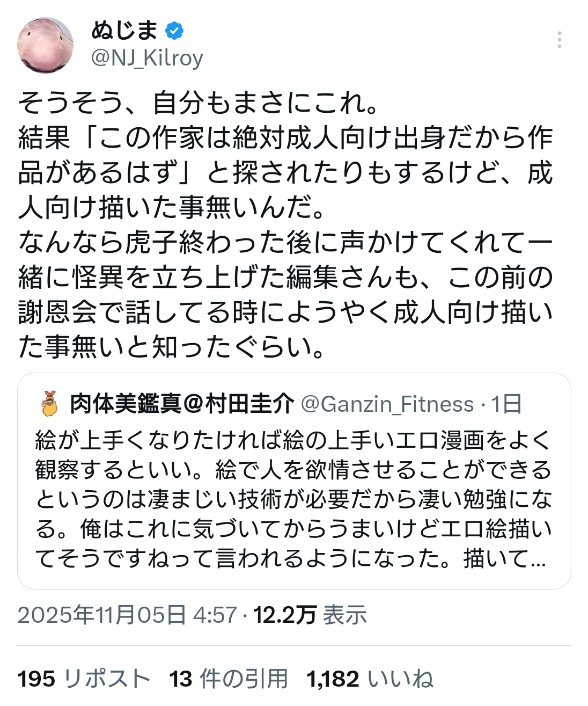Screen dimensions: 588x706
Task: Show the 1,182 いいね likes list
Action: tap(370, 679)
